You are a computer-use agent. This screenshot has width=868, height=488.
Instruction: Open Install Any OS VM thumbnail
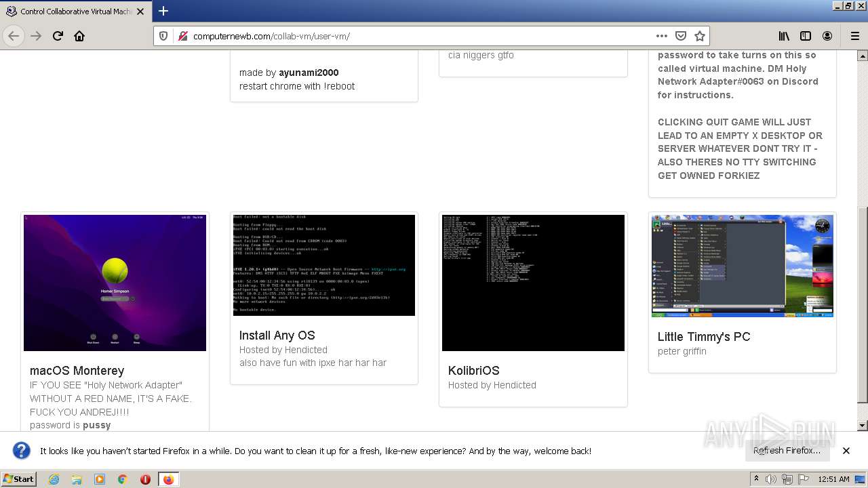(x=324, y=265)
